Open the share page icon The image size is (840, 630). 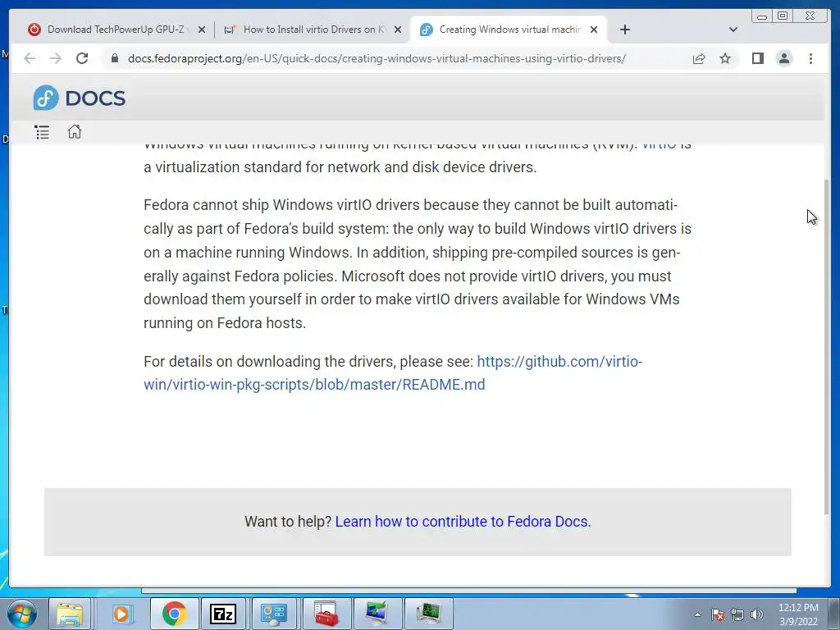click(699, 58)
